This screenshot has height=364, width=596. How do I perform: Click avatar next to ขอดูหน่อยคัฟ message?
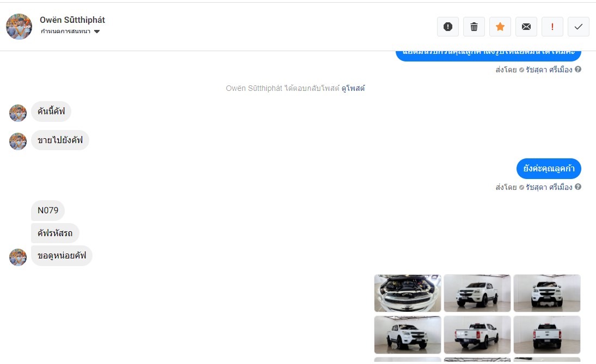click(18, 257)
